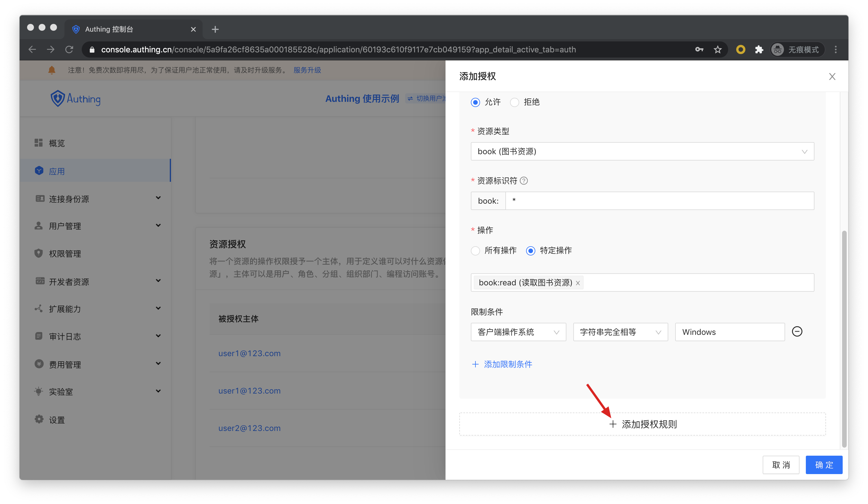Viewport: 868px width, 504px height.
Task: Click the password key icon in address bar
Action: point(699,49)
